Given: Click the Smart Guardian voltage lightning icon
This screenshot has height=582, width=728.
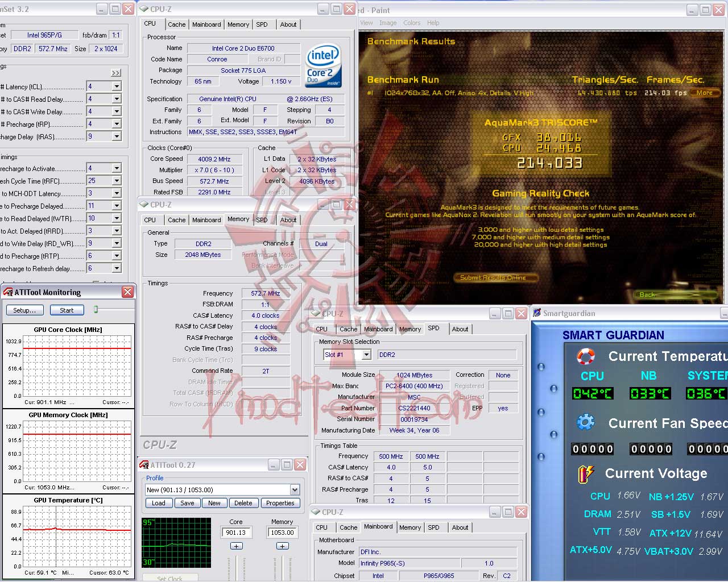Looking at the screenshot, I should [x=586, y=473].
